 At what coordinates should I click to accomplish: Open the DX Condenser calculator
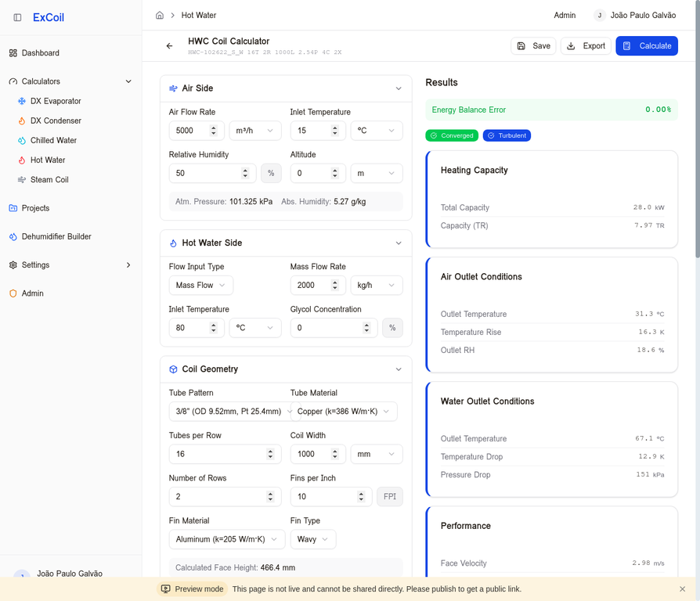(55, 121)
